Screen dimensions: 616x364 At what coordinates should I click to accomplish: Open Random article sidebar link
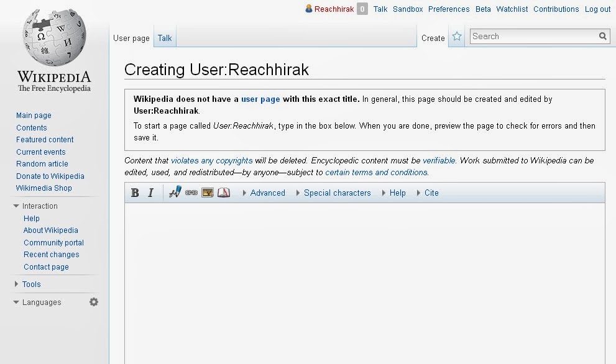click(42, 164)
